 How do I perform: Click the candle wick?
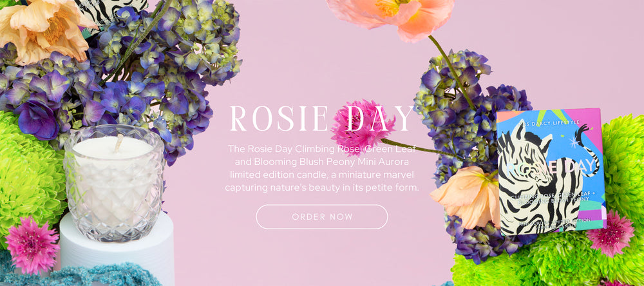tap(118, 143)
